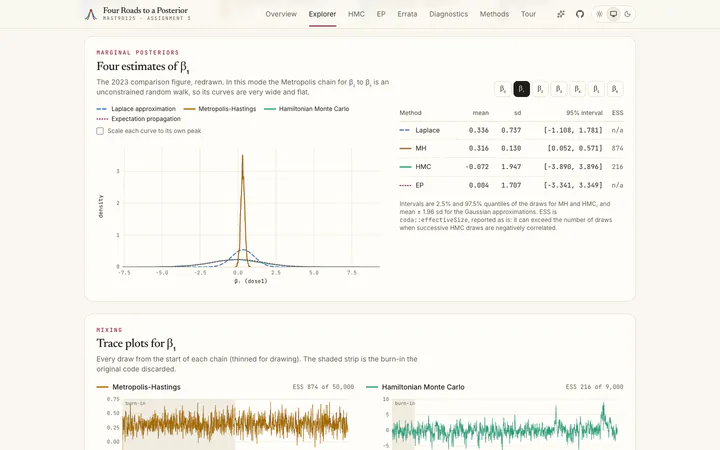Click the 95% interval column header

click(584, 112)
